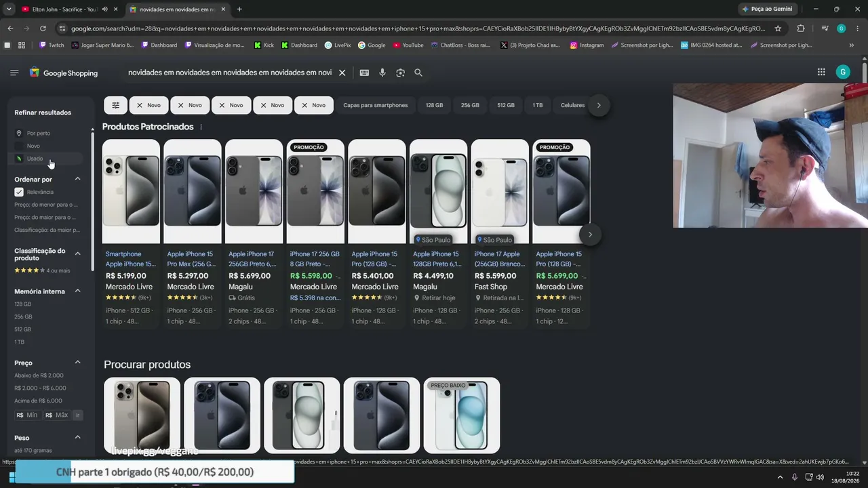Choose the Capas para smartphones chip

click(x=376, y=105)
